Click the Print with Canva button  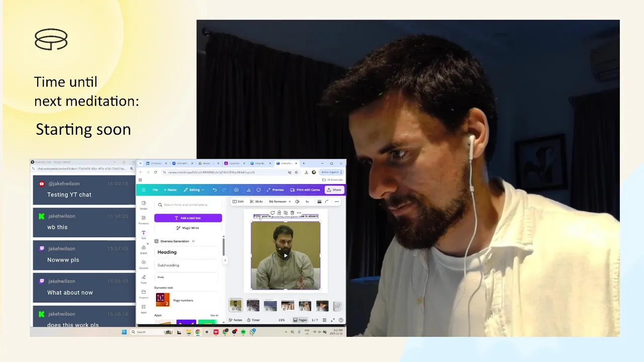[305, 190]
